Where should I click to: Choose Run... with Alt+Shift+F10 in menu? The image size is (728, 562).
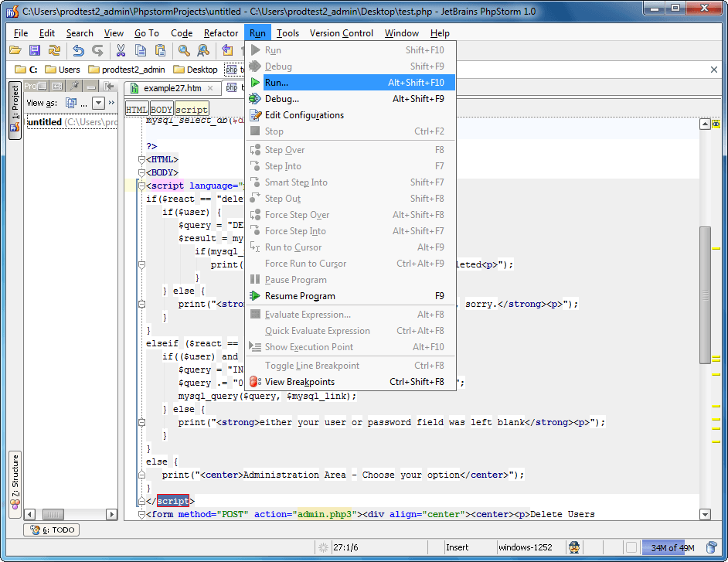coord(351,83)
